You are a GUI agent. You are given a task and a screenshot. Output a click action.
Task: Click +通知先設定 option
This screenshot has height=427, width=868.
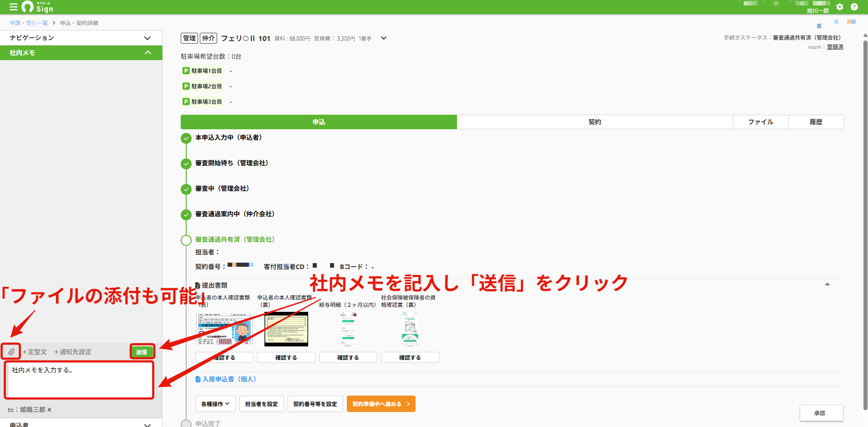[x=73, y=352]
